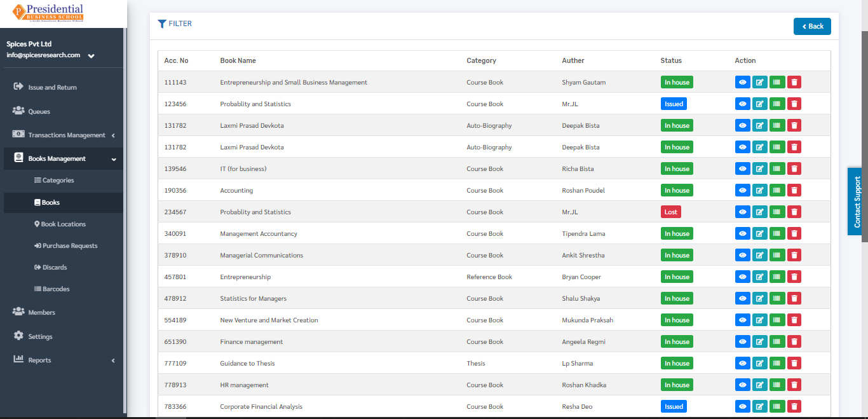Click the Issued badge for Acc. No 123456

click(674, 104)
